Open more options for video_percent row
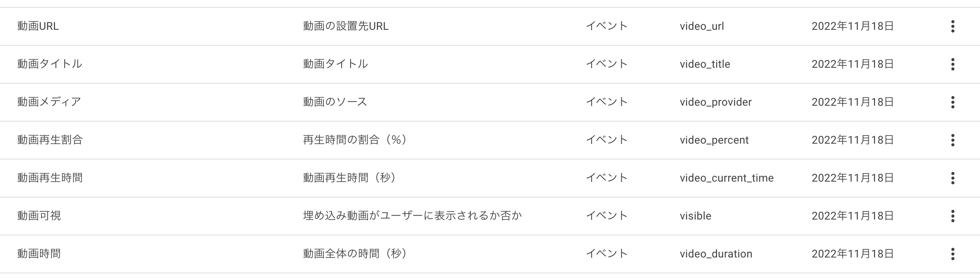Screen dimensions: 980x278 coord(952,140)
